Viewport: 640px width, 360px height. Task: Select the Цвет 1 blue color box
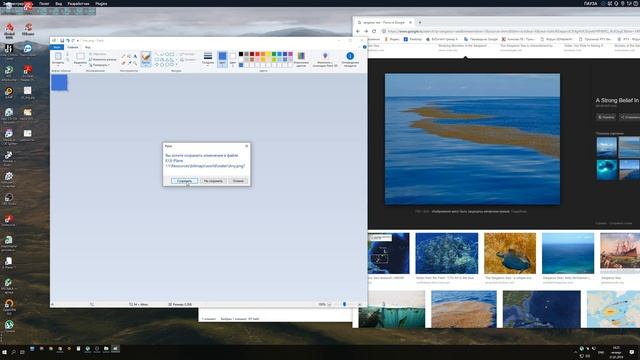pos(222,59)
